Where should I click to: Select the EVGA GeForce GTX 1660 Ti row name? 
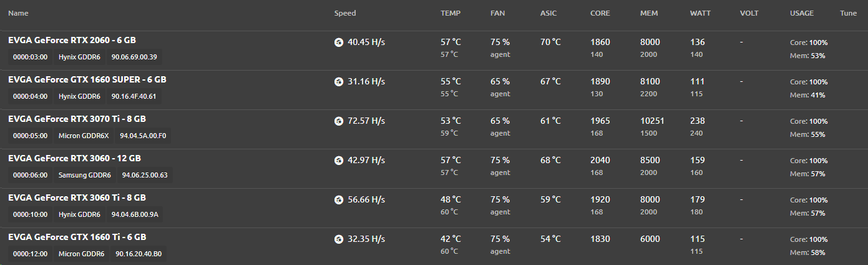point(77,237)
